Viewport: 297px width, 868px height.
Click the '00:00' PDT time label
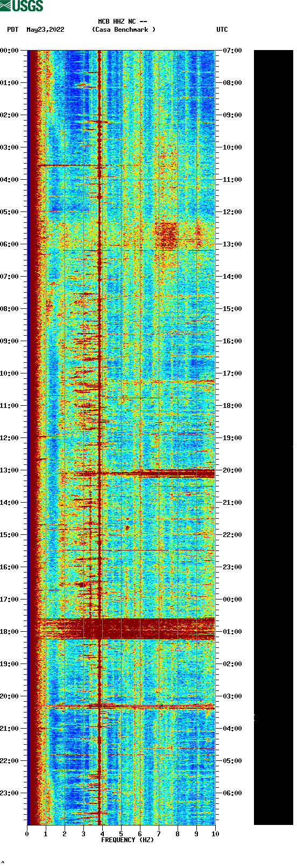pyautogui.click(x=10, y=51)
